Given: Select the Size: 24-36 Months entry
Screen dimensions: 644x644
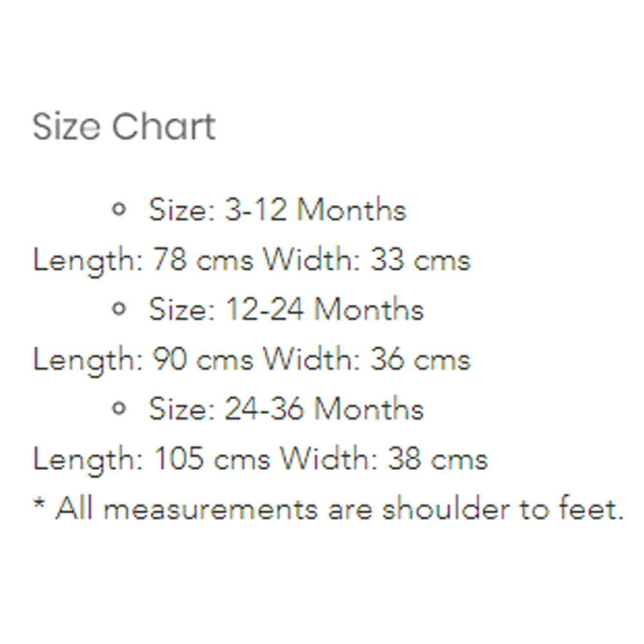Looking at the screenshot, I should click(x=287, y=409).
